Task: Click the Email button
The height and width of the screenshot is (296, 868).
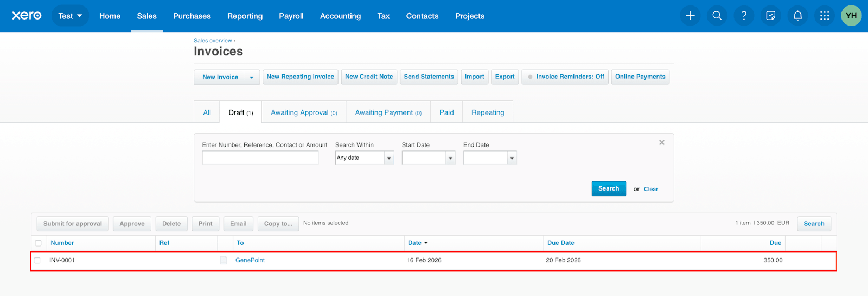Action: [238, 224]
